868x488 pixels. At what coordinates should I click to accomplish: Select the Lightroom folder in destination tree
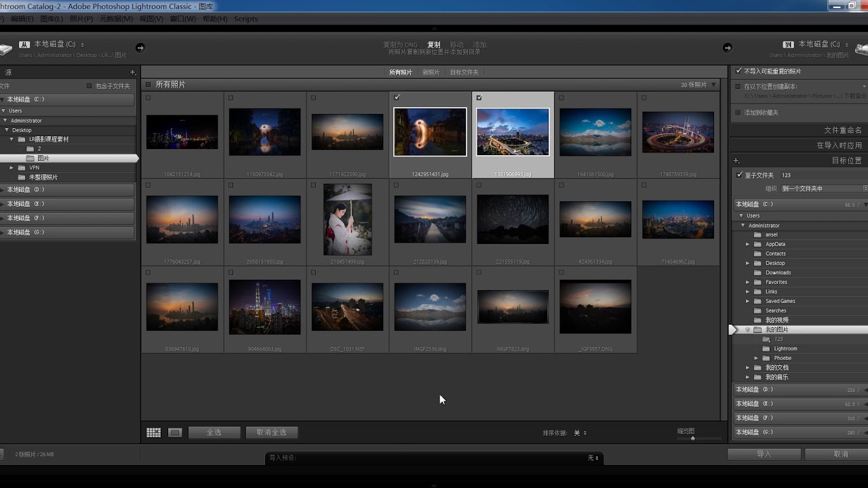point(785,348)
